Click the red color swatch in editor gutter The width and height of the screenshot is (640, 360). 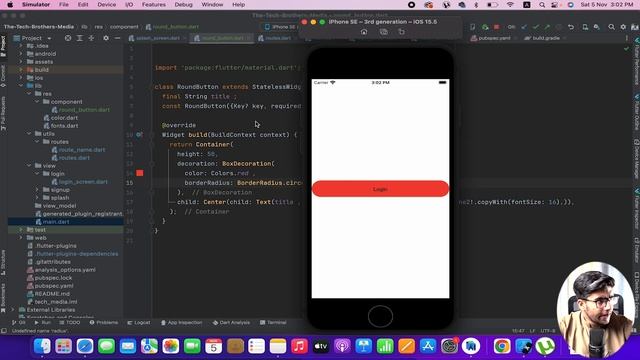(x=140, y=173)
